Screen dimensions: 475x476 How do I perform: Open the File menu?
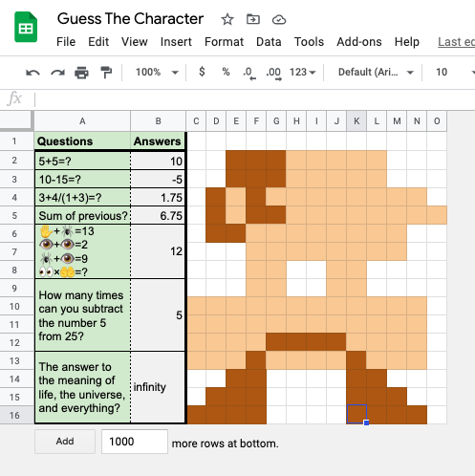(66, 42)
